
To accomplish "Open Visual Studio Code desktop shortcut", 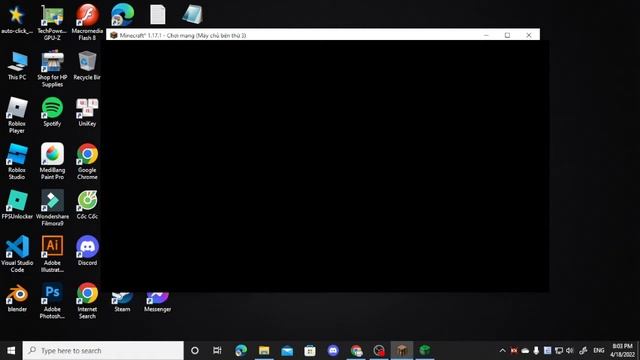I will pyautogui.click(x=17, y=254).
